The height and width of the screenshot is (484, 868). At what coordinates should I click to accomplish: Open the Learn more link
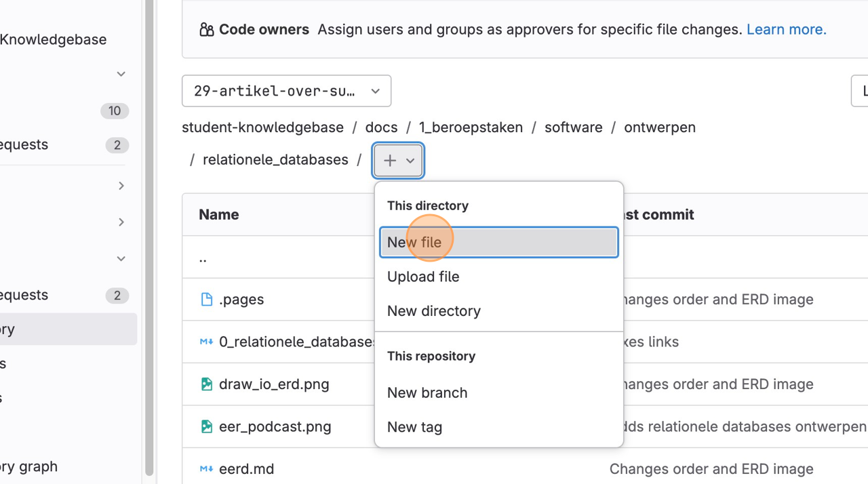[786, 29]
